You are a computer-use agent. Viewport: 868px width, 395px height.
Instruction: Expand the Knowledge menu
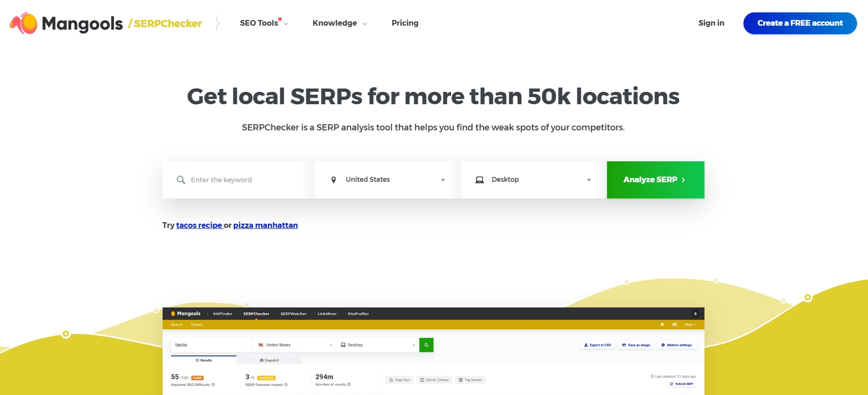tap(339, 23)
